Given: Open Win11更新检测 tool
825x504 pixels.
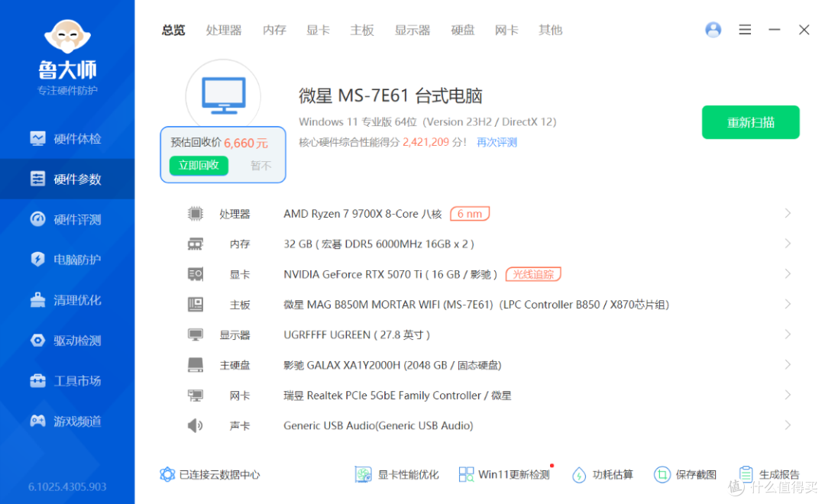Looking at the screenshot, I should click(x=504, y=474).
